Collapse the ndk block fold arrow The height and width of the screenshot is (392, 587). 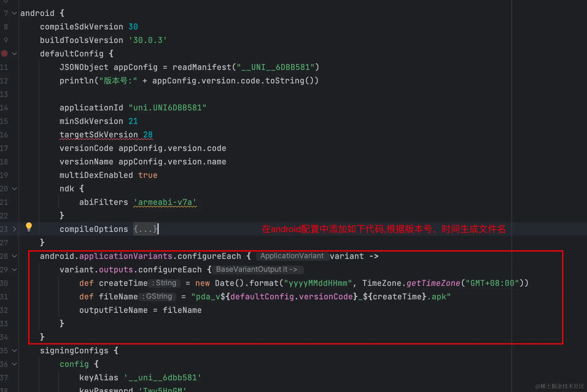(14, 189)
